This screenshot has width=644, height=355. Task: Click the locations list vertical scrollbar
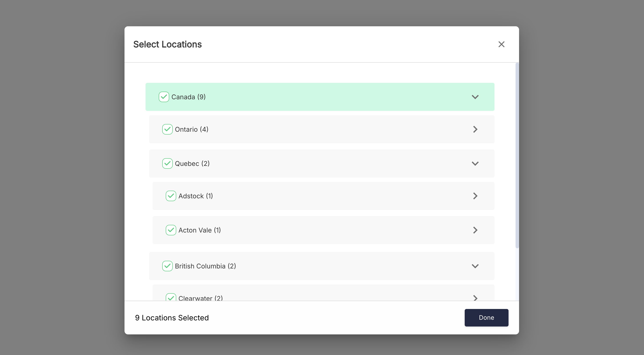pyautogui.click(x=517, y=156)
